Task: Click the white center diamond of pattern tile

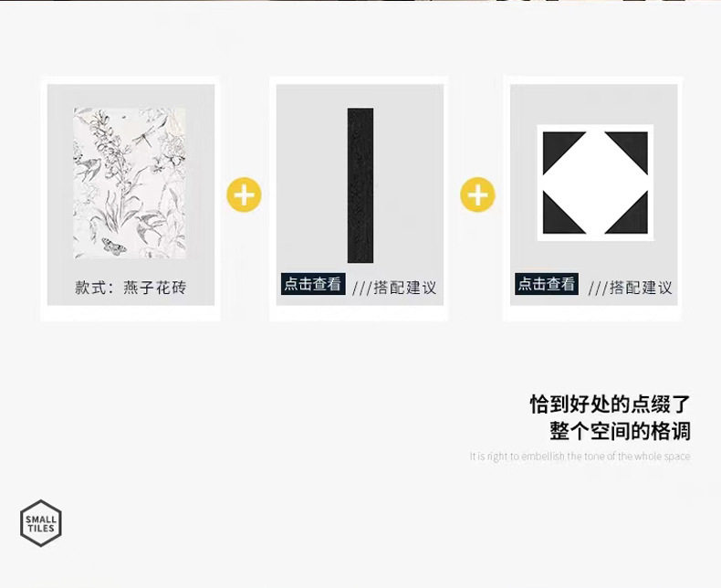Action: [595, 183]
